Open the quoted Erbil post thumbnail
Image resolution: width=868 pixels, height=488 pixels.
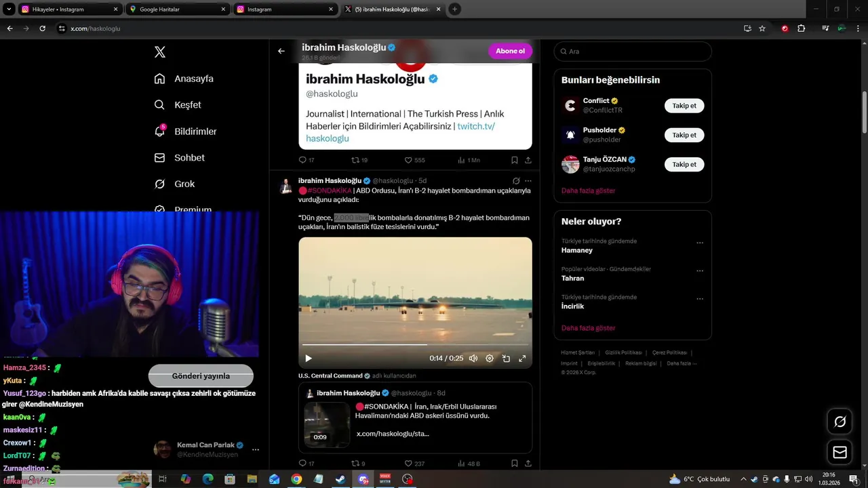click(327, 425)
